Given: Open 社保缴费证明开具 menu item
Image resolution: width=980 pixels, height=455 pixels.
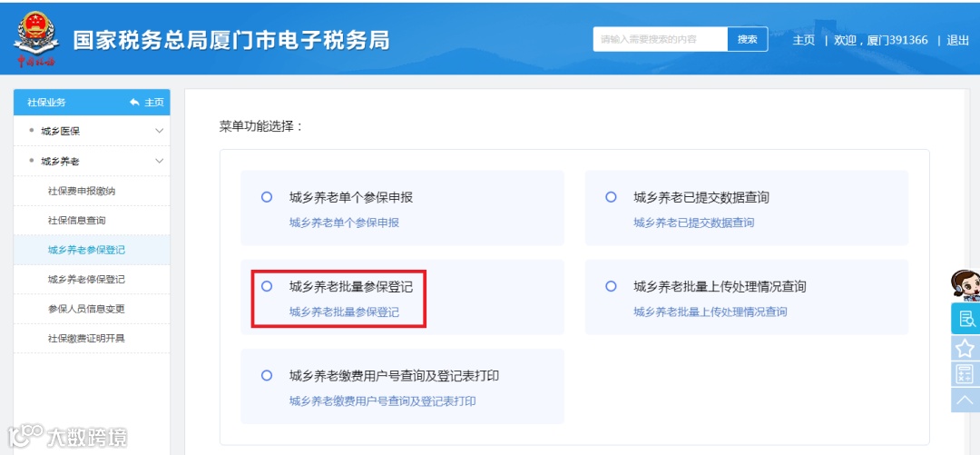Looking at the screenshot, I should [x=92, y=338].
